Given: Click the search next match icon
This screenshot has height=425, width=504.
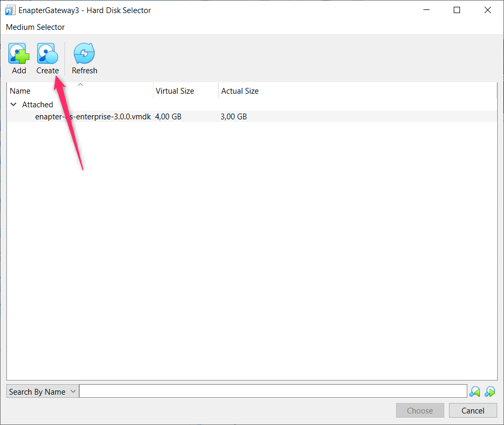Looking at the screenshot, I should (490, 391).
